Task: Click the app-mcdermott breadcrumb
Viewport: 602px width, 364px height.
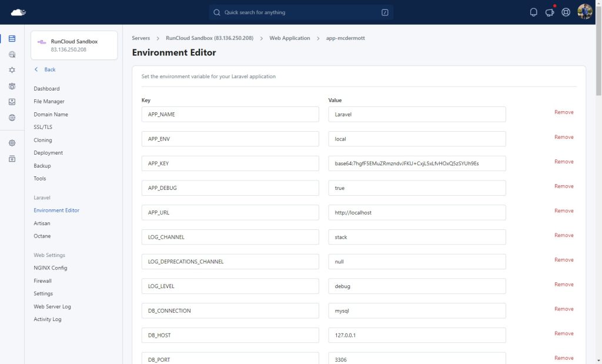Action: (345, 38)
